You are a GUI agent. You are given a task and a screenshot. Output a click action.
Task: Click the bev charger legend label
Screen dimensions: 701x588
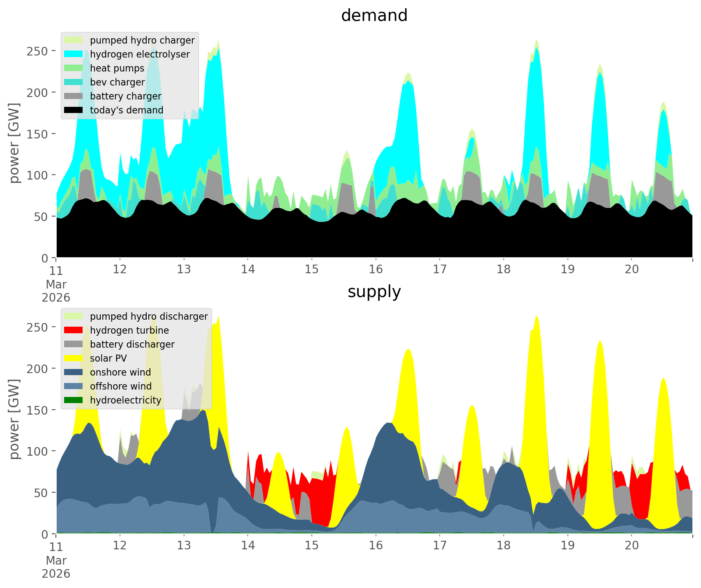point(117,82)
